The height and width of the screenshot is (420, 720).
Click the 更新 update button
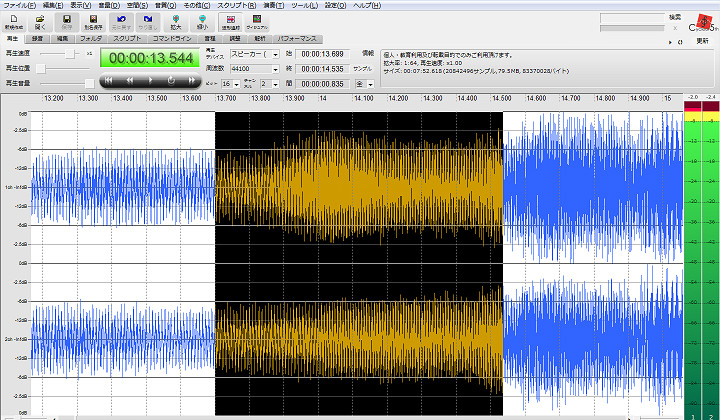[x=703, y=42]
